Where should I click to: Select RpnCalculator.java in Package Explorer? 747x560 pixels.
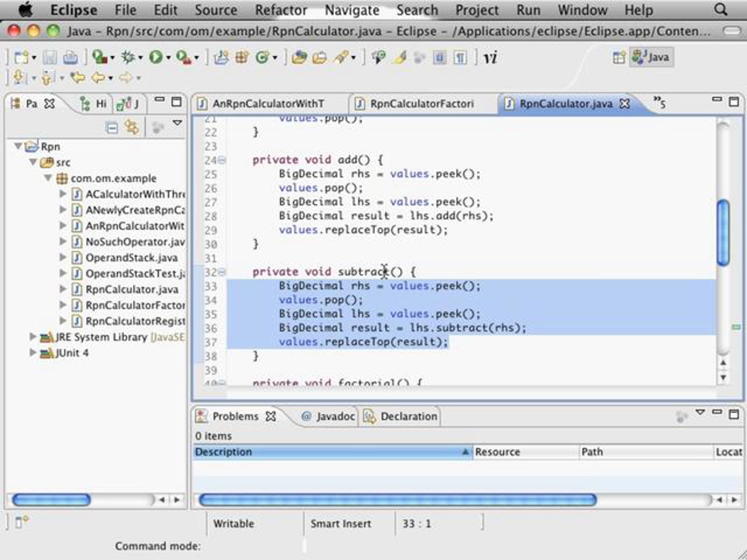[x=132, y=289]
